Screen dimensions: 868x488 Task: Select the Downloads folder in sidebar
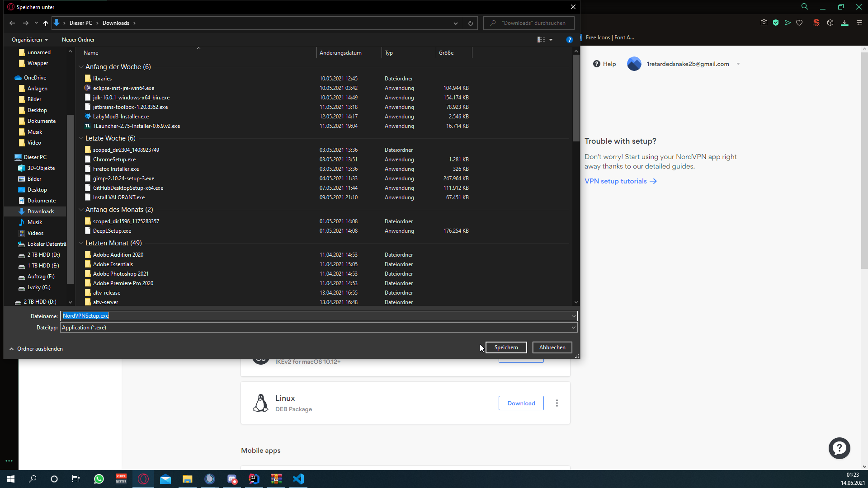[x=41, y=211]
